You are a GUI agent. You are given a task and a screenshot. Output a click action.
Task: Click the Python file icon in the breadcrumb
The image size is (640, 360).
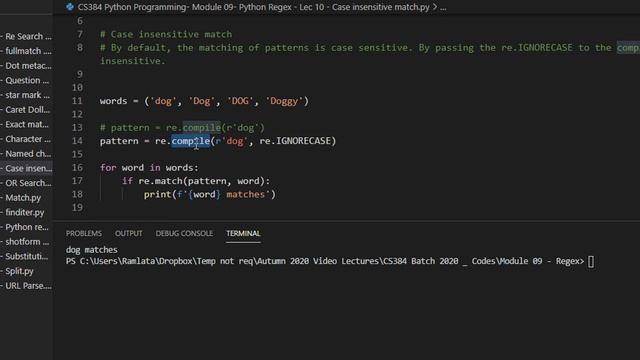click(x=70, y=7)
